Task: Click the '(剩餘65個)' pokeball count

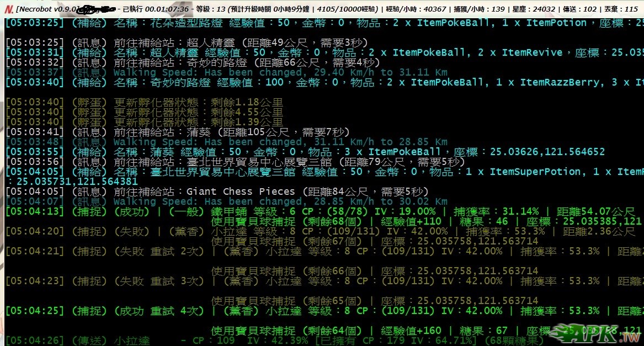Action: (332, 301)
